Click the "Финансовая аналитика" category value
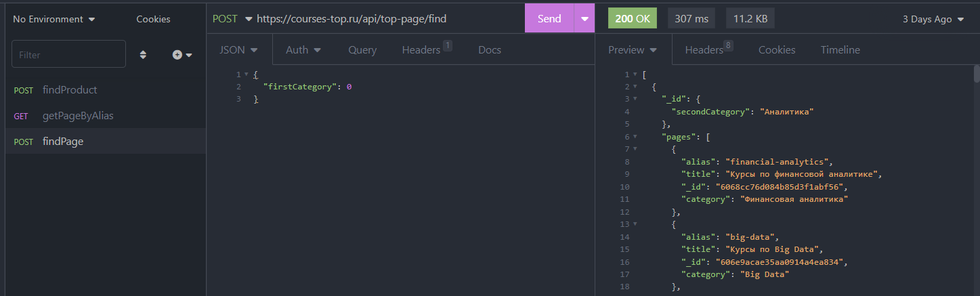This screenshot has width=980, height=296. (793, 199)
